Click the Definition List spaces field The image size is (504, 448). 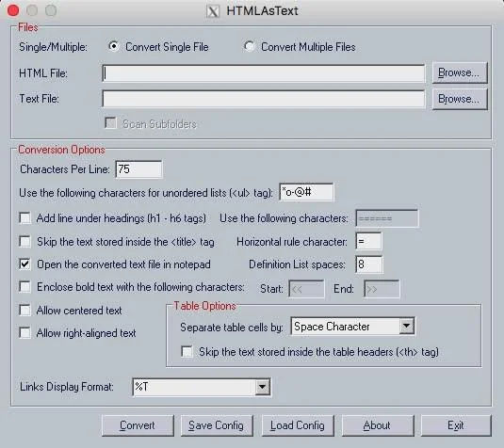[x=369, y=264]
